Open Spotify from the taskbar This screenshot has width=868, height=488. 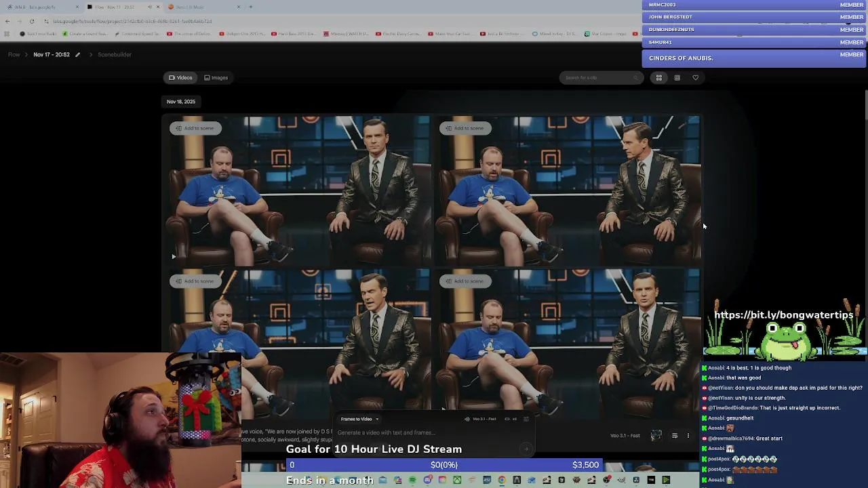412,480
